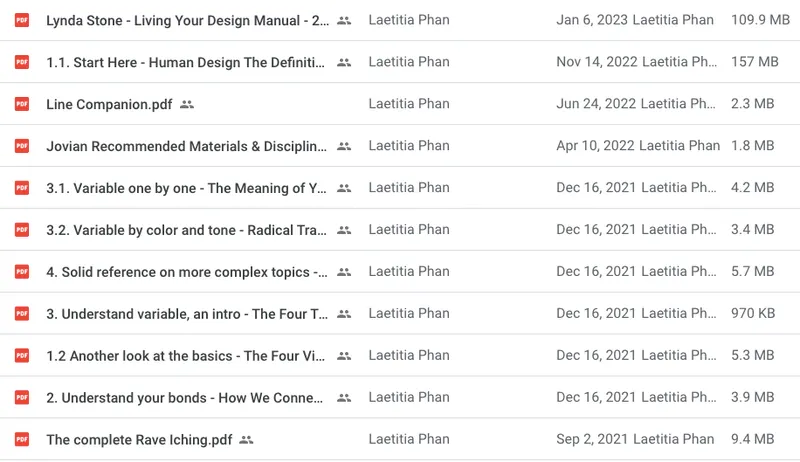Click the Sep 2, 2021 modified date

[591, 439]
